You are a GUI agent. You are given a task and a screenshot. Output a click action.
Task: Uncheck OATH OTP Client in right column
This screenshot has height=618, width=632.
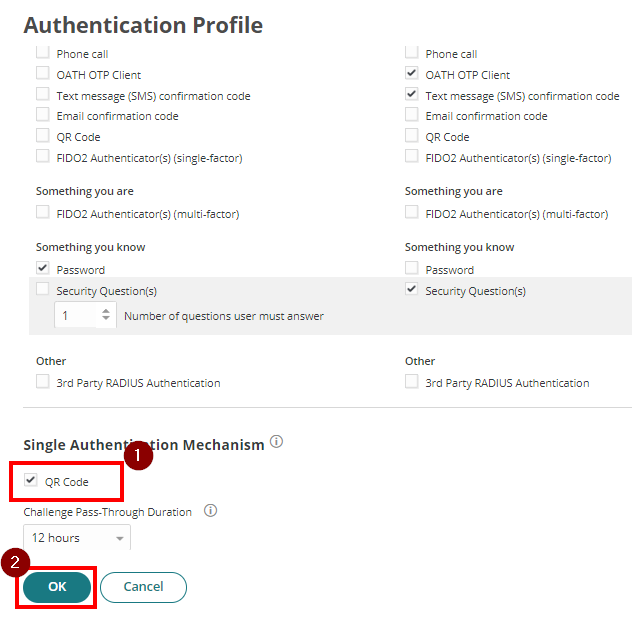(412, 73)
